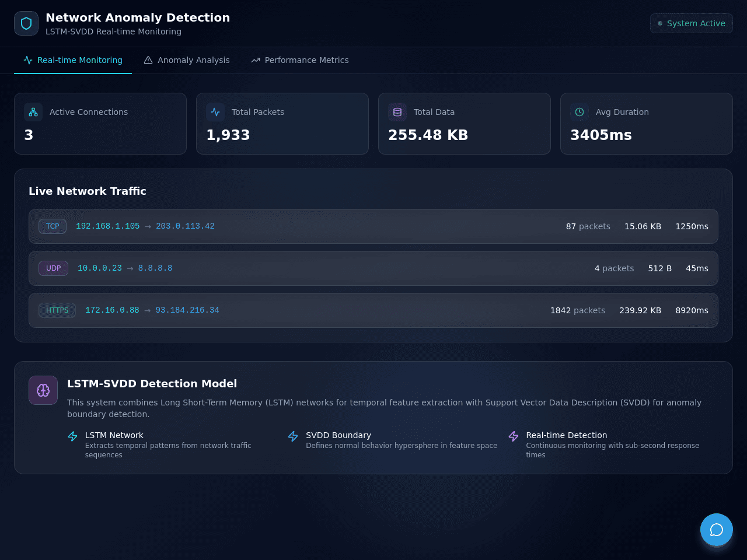
Task: Click destination IP 203.0.113.42
Action: tap(185, 226)
